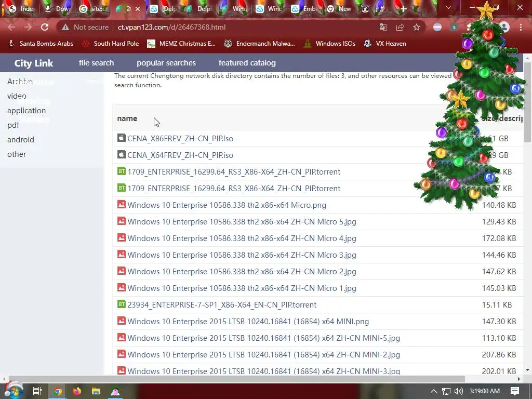This screenshot has height=399, width=532.
Task: Click image icon beside Micro 4.jpg
Action: 122,237
